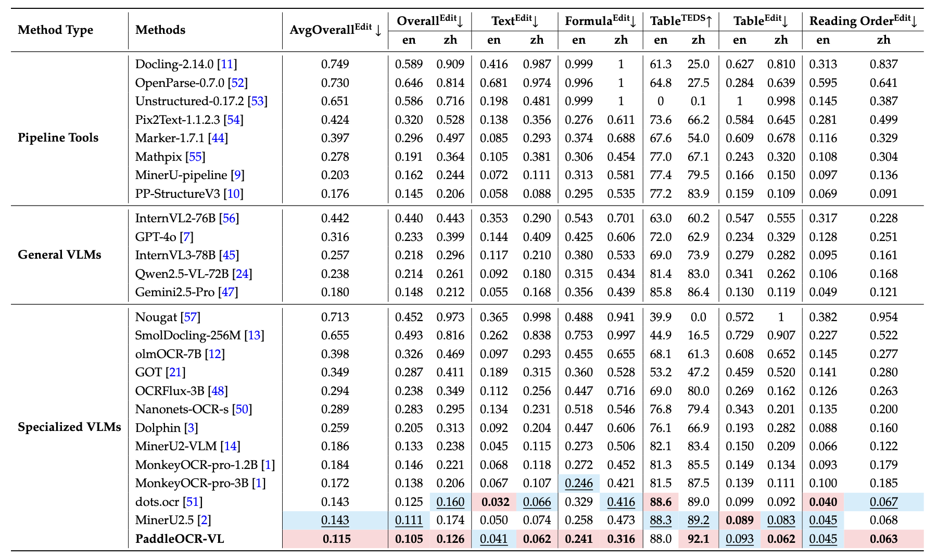Open dots.ocr reference 51
This screenshot has width=937, height=560.
pyautogui.click(x=193, y=502)
